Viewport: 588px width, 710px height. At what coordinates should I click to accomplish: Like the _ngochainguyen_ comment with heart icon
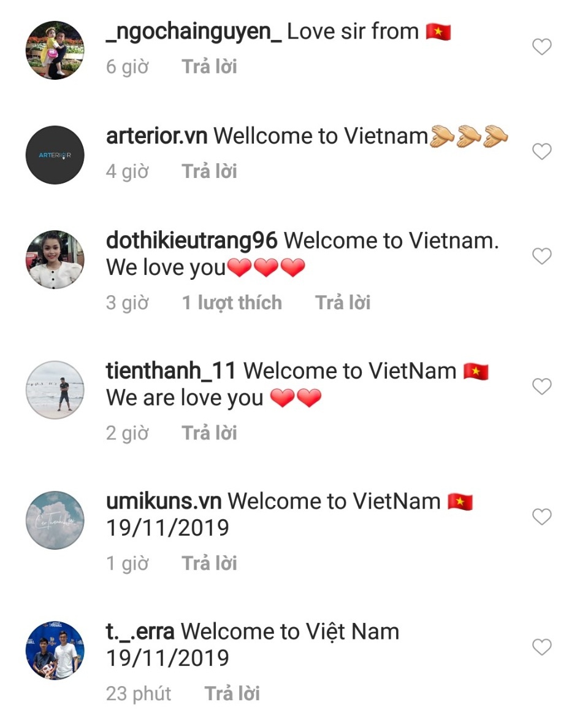coord(541,47)
